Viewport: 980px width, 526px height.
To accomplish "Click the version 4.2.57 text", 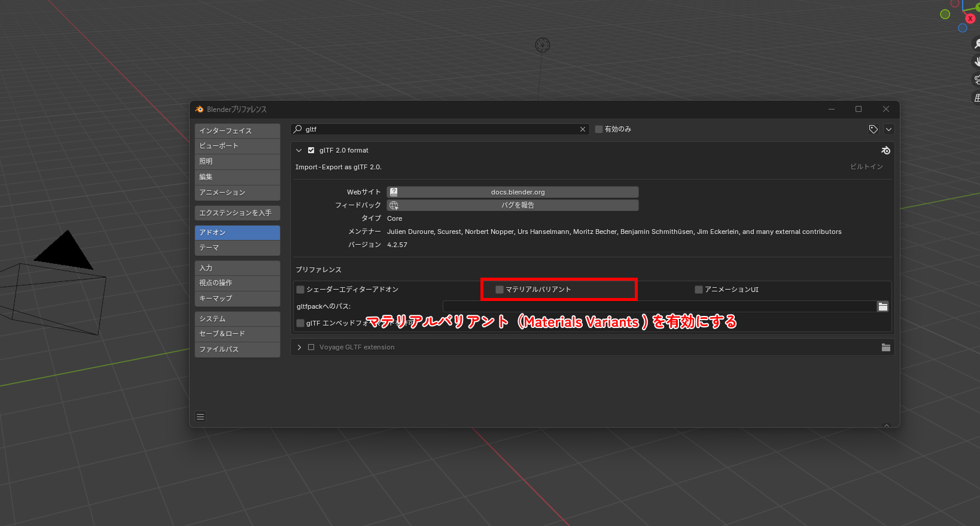I will [x=397, y=245].
